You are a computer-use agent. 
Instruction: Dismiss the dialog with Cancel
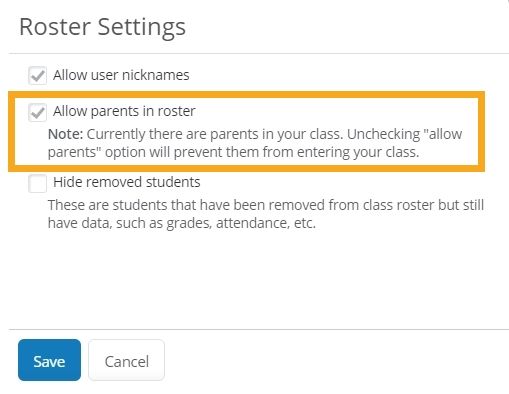click(x=126, y=360)
